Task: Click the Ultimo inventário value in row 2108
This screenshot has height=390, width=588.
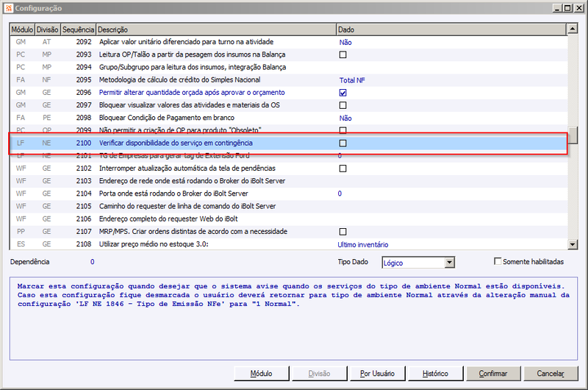Action: click(362, 245)
